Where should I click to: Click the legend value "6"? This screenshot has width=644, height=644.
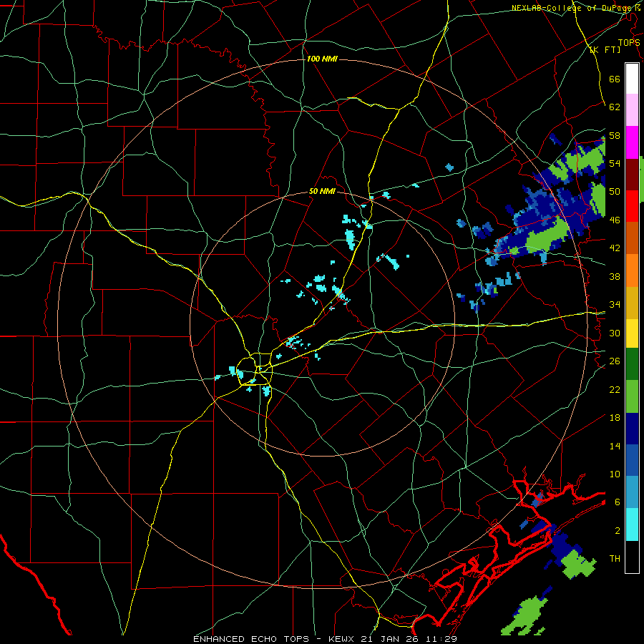[x=618, y=502]
